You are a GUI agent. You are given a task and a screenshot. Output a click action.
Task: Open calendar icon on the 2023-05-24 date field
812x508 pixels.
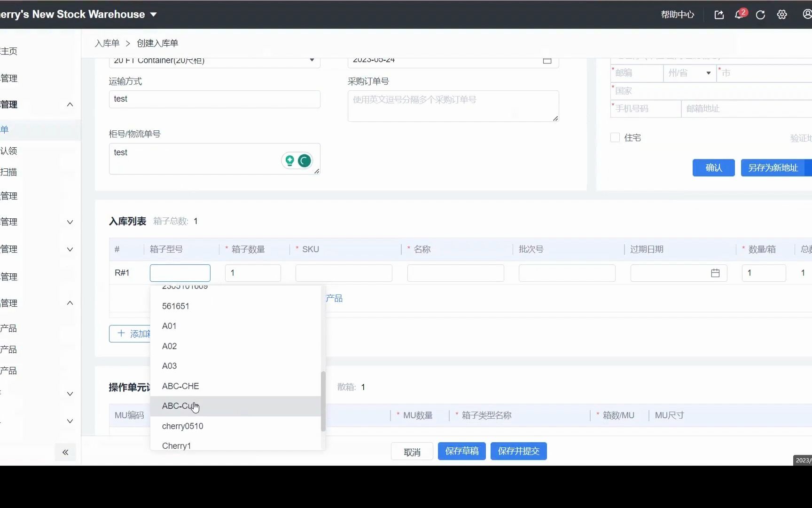click(x=547, y=61)
